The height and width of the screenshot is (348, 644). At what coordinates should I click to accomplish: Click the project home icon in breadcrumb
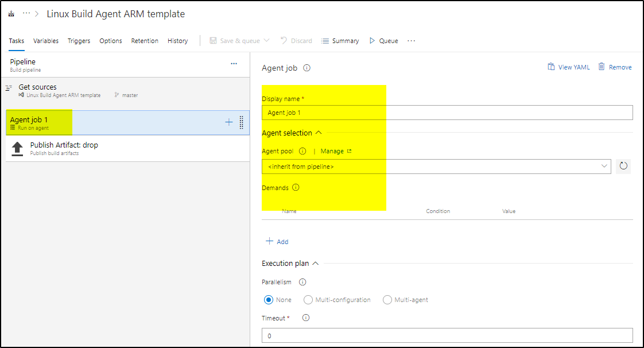coord(11,14)
